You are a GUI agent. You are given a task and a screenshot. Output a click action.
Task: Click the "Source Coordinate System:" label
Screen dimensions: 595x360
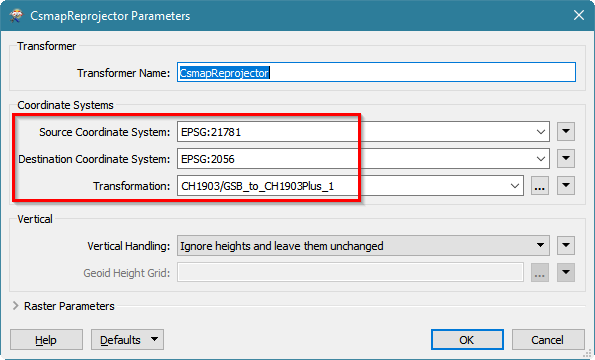pyautogui.click(x=104, y=132)
